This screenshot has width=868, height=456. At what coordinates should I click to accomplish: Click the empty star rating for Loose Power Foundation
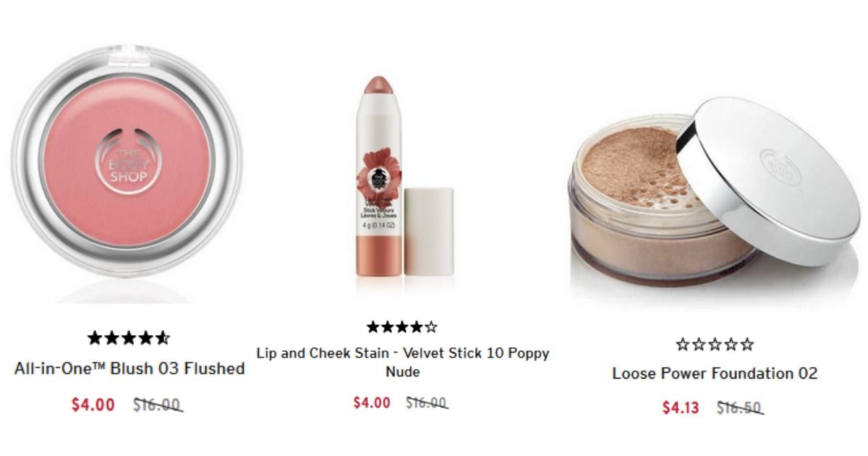(715, 345)
